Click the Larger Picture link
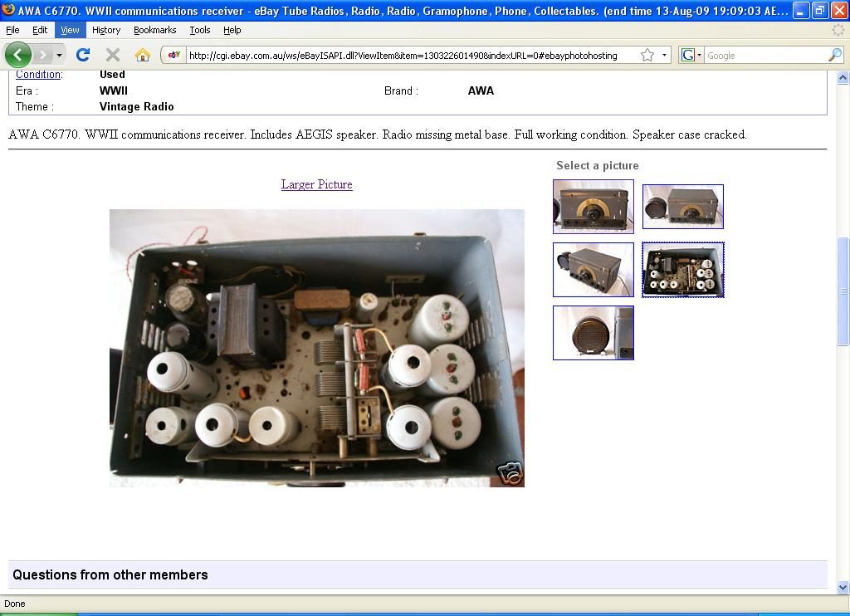The width and height of the screenshot is (850, 616). (x=316, y=184)
